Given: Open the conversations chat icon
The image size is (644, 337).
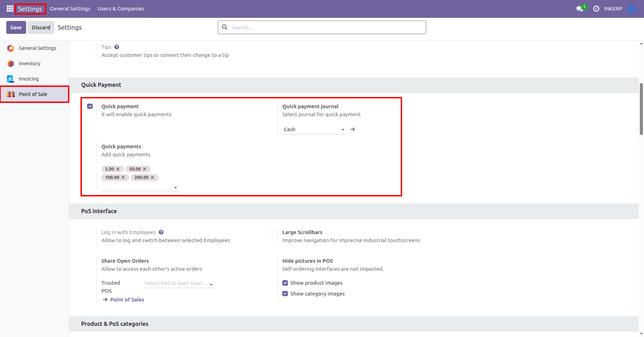Looking at the screenshot, I should click(x=580, y=9).
